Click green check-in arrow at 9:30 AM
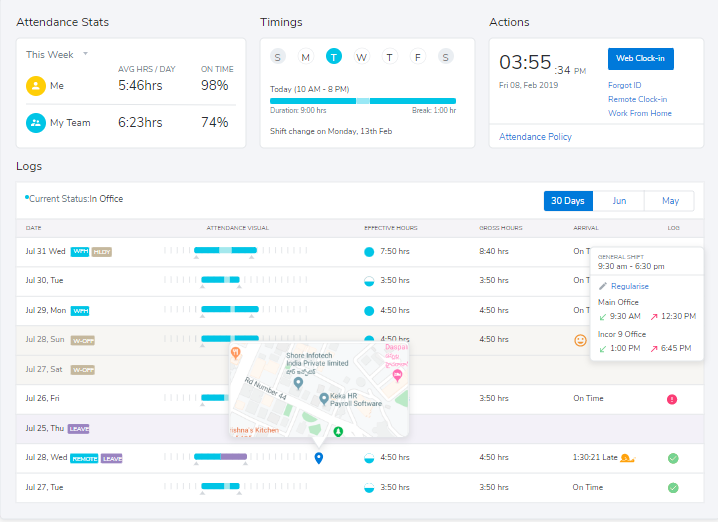The width and height of the screenshot is (718, 522). tap(603, 317)
